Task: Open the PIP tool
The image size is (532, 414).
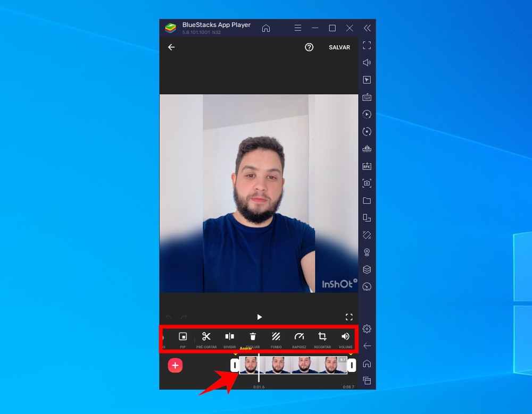Action: pyautogui.click(x=184, y=337)
